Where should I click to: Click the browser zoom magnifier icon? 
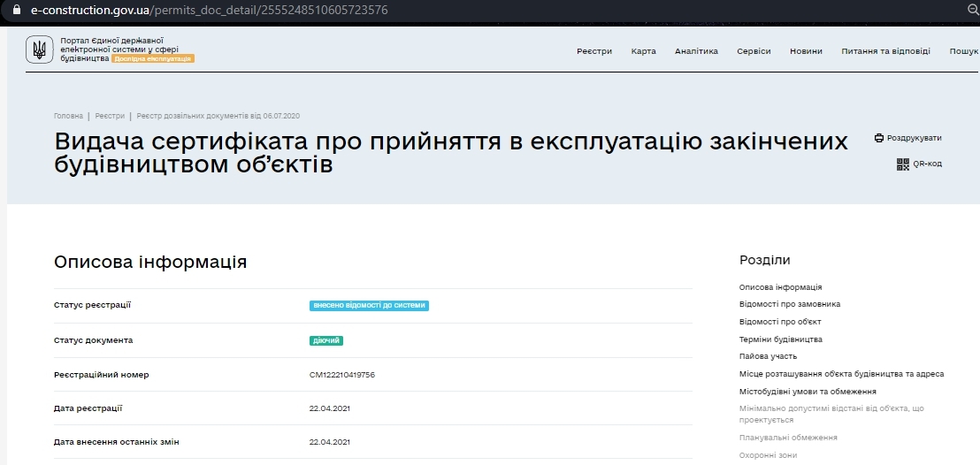[973, 10]
